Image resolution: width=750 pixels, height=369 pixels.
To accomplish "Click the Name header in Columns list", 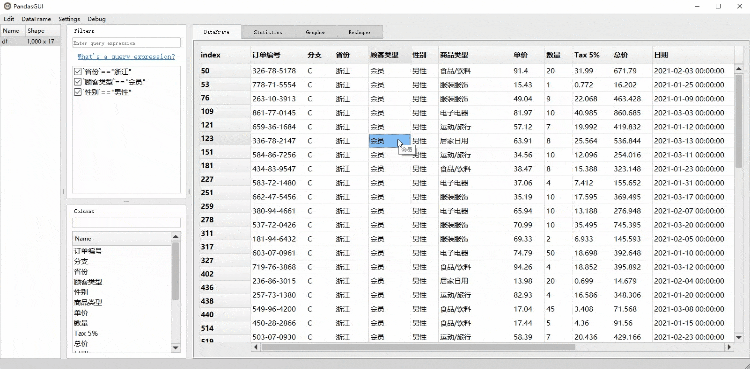I will pos(121,238).
